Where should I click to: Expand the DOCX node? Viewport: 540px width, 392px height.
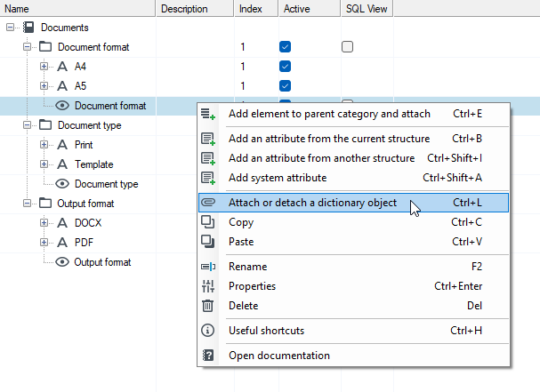pyautogui.click(x=44, y=223)
